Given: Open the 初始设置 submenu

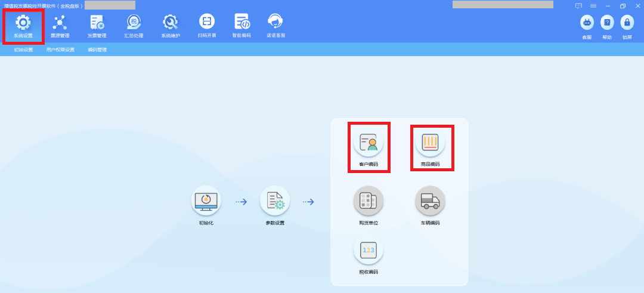Looking at the screenshot, I should coord(24,50).
